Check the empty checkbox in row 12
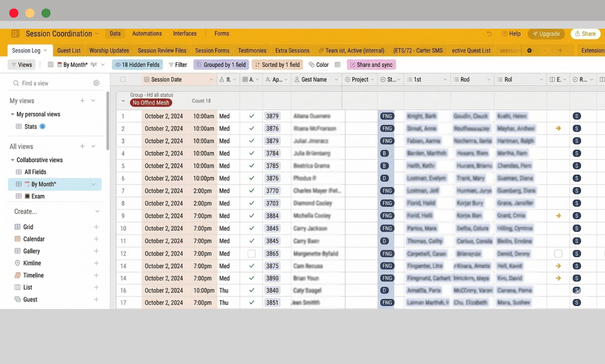This screenshot has height=364, width=605. 251,254
